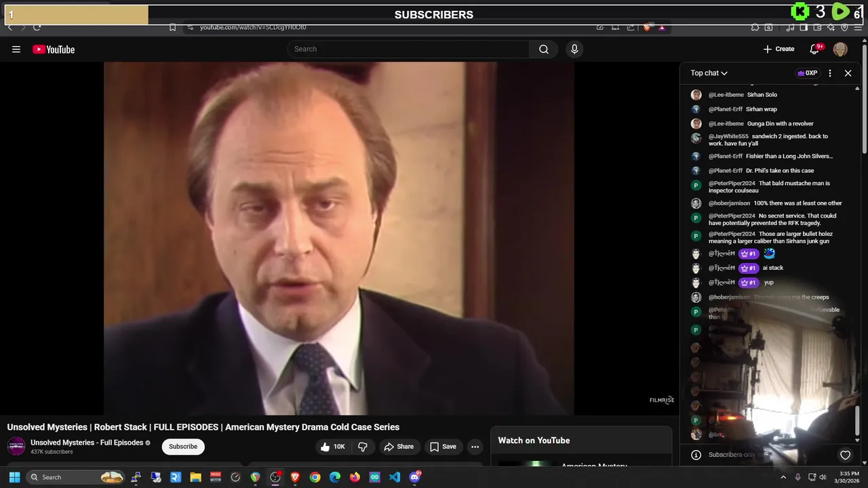Click the 'No secret service' chat message

[772, 220]
